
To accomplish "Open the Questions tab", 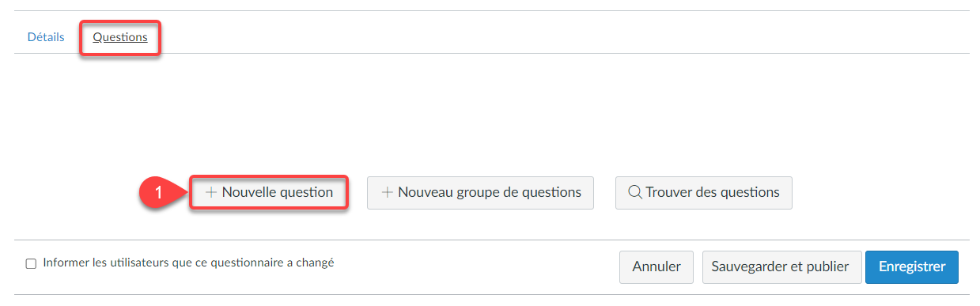I will point(120,37).
